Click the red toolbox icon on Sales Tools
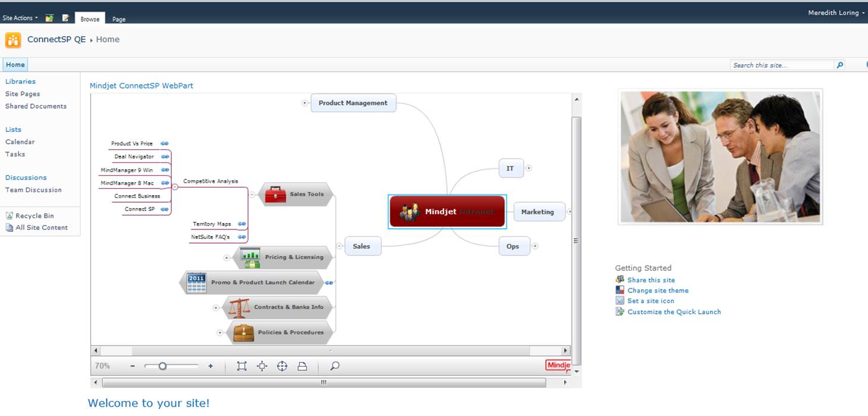 pyautogui.click(x=275, y=194)
